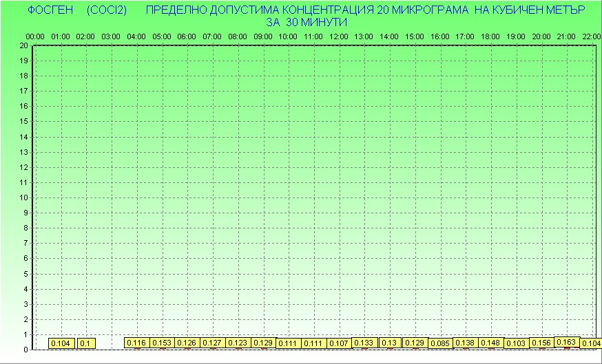The width and height of the screenshot is (602, 364).
Task: Select the 10 mark on vertical axis
Action: click(23, 197)
